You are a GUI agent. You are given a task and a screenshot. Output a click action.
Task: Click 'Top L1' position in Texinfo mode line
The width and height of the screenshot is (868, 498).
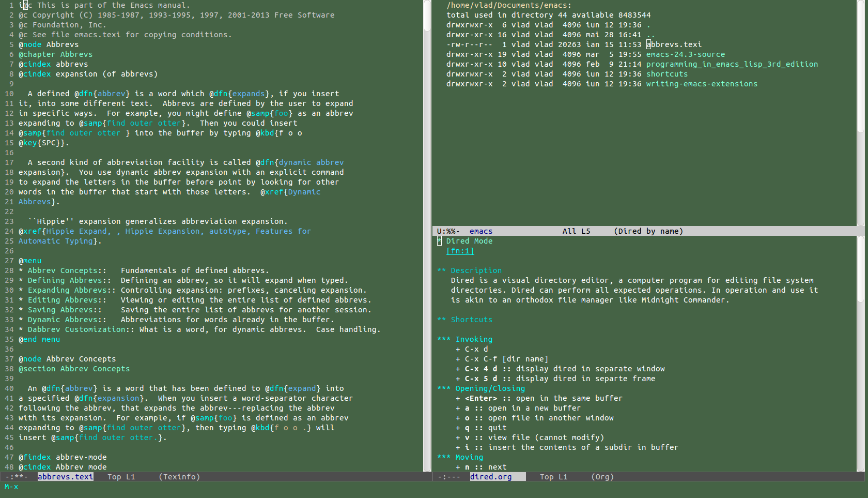point(121,477)
